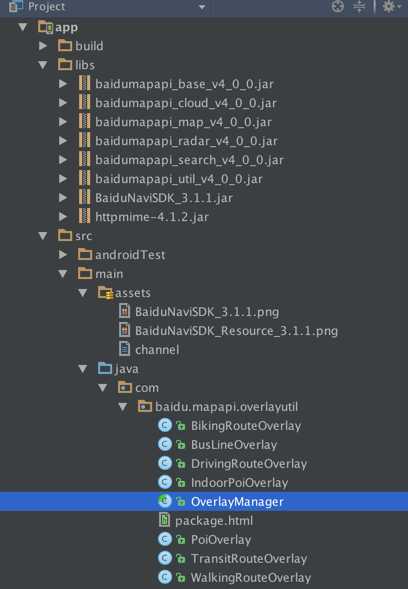Viewport: 408px width, 589px height.
Task: Click the scroll-from-source target icon
Action: point(338,6)
